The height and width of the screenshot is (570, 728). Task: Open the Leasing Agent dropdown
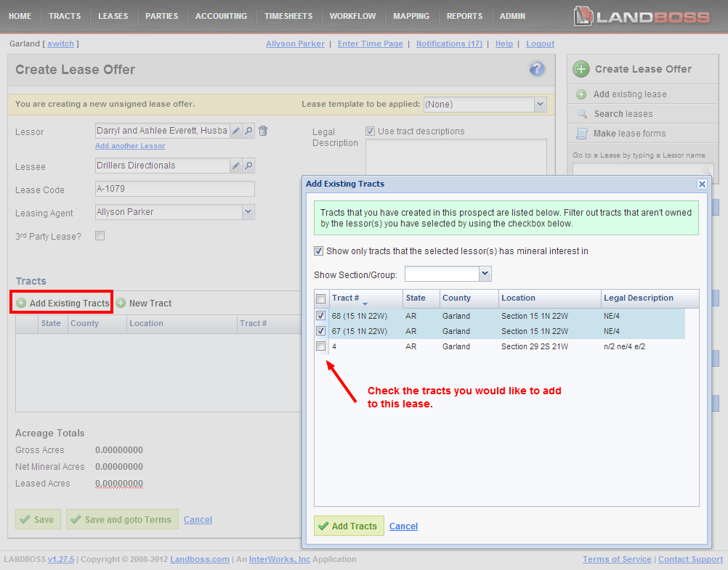(248, 212)
